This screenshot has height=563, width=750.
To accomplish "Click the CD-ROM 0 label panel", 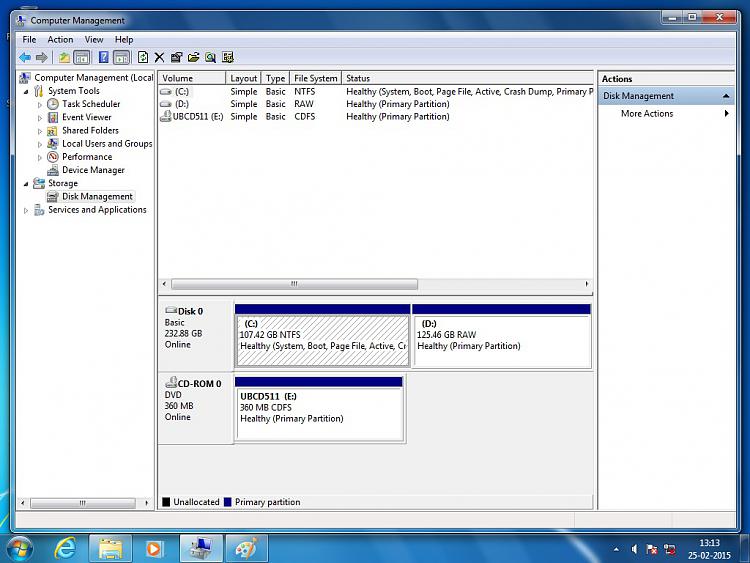I will tap(196, 408).
